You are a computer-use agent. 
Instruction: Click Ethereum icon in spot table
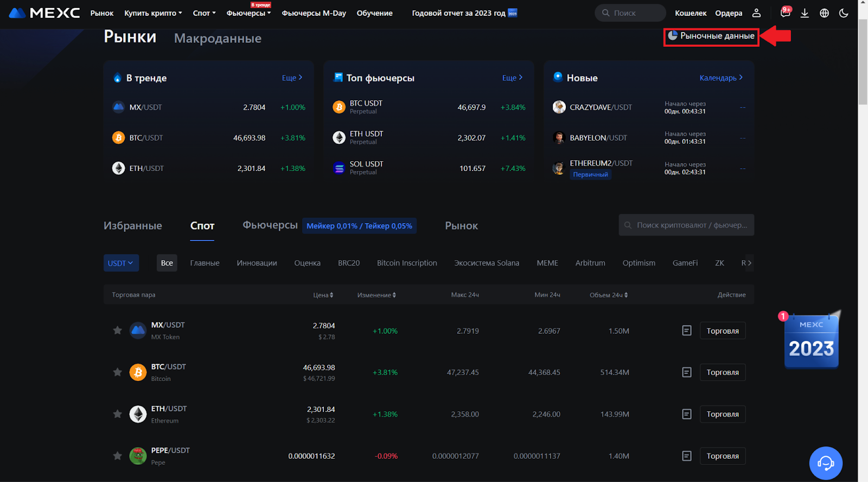138,414
